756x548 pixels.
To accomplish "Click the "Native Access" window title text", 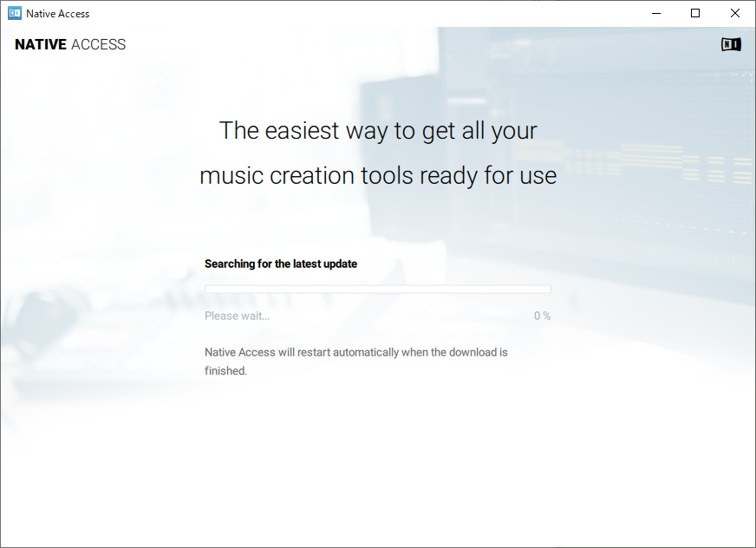I will [x=58, y=14].
